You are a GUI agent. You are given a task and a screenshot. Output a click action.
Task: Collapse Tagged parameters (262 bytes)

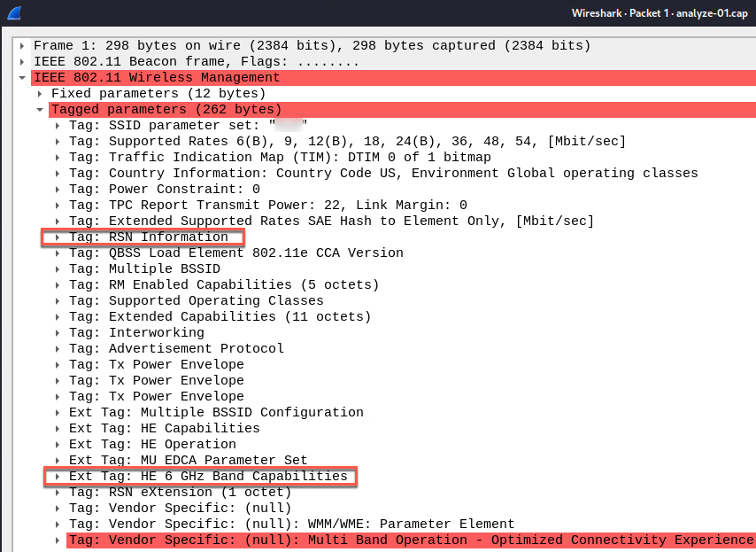point(40,110)
